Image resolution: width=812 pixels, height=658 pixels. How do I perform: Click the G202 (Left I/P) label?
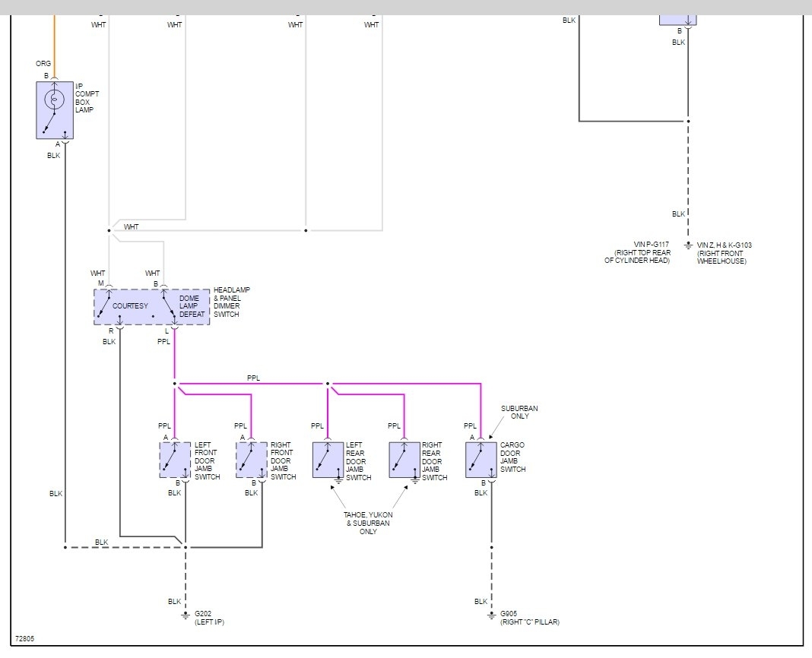(x=209, y=618)
